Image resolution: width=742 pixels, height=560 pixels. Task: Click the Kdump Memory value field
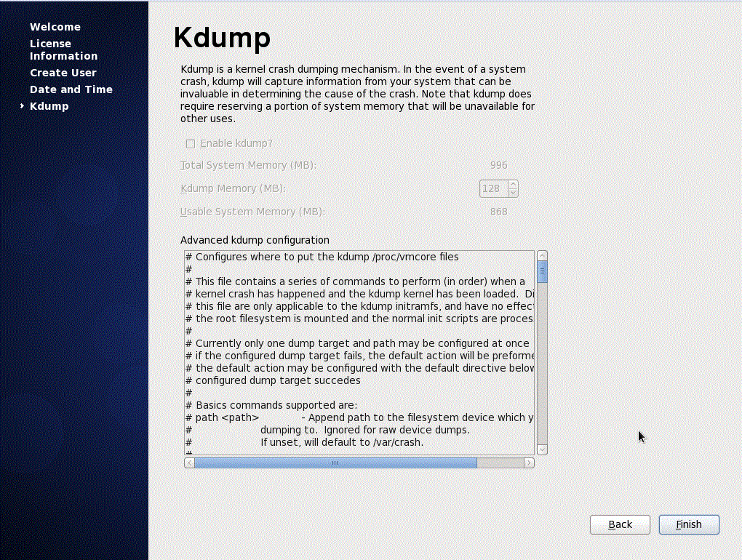click(492, 189)
